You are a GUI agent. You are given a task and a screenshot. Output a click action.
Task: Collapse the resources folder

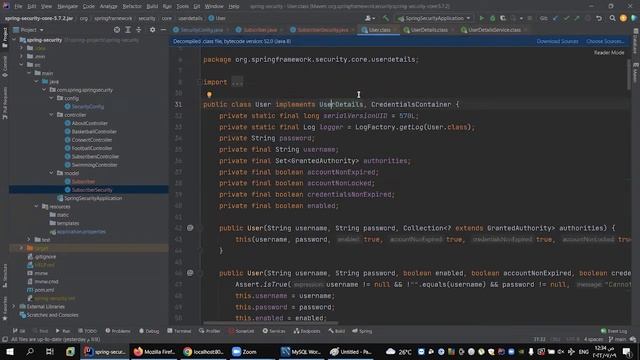pos(37,207)
